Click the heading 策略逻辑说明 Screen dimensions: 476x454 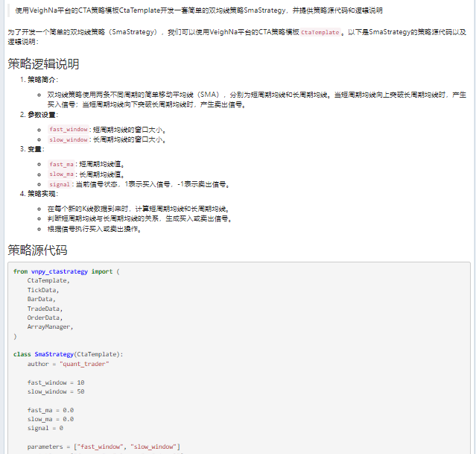tap(43, 64)
